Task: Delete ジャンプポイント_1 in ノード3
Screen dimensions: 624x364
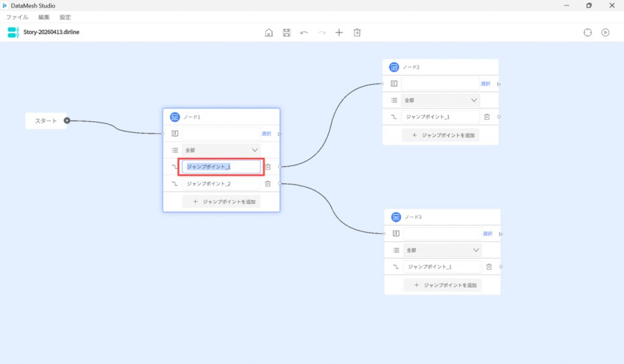Action: [x=489, y=267]
